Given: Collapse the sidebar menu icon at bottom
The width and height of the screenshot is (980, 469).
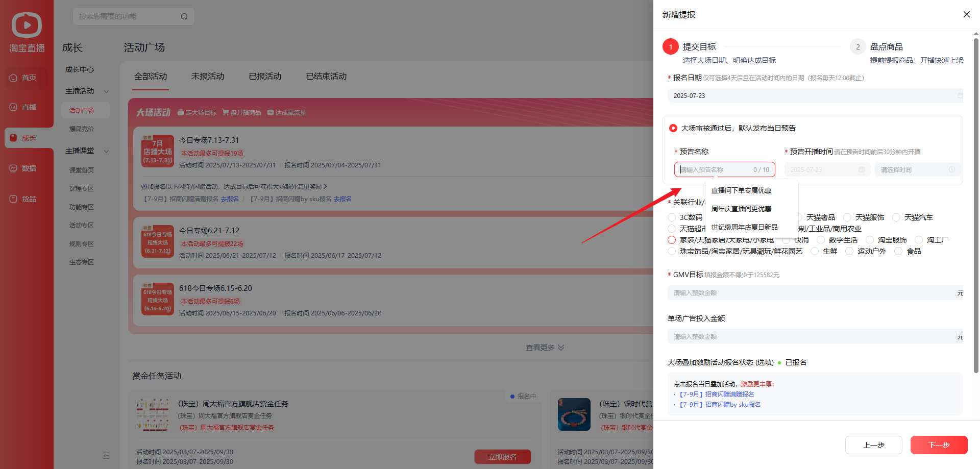Looking at the screenshot, I should coord(106,455).
